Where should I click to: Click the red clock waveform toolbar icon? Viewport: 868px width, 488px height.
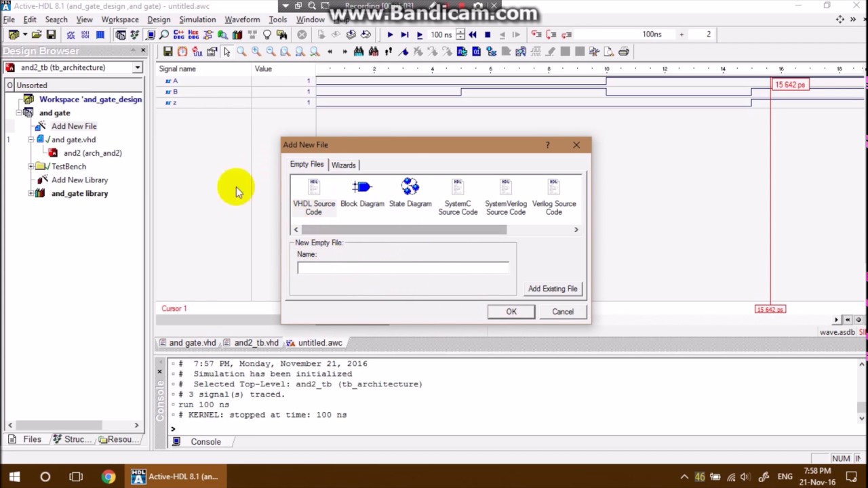click(182, 52)
